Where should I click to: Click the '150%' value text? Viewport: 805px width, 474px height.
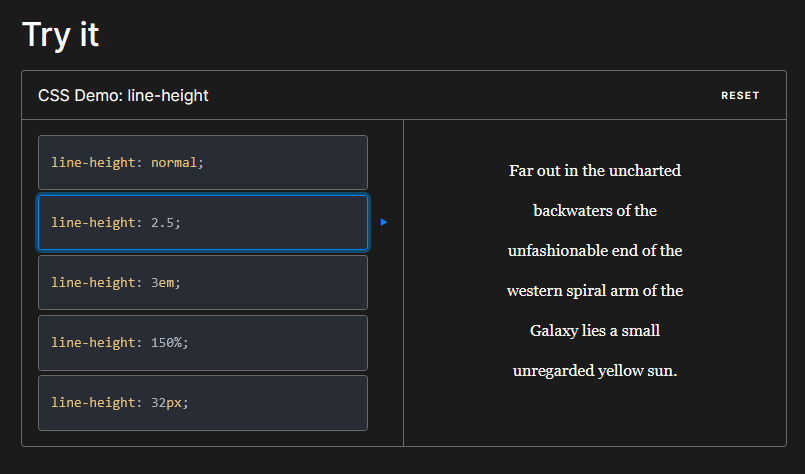(x=166, y=343)
